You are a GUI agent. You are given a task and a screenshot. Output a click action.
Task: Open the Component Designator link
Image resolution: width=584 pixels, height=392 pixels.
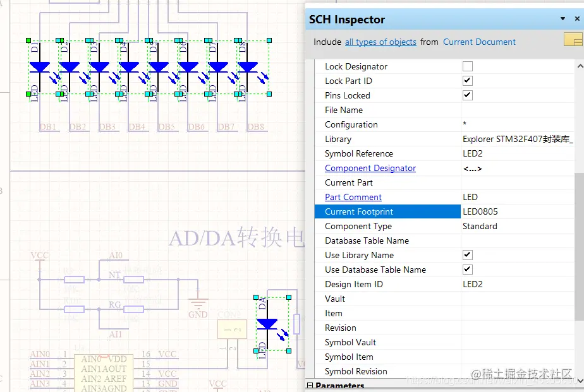point(370,168)
